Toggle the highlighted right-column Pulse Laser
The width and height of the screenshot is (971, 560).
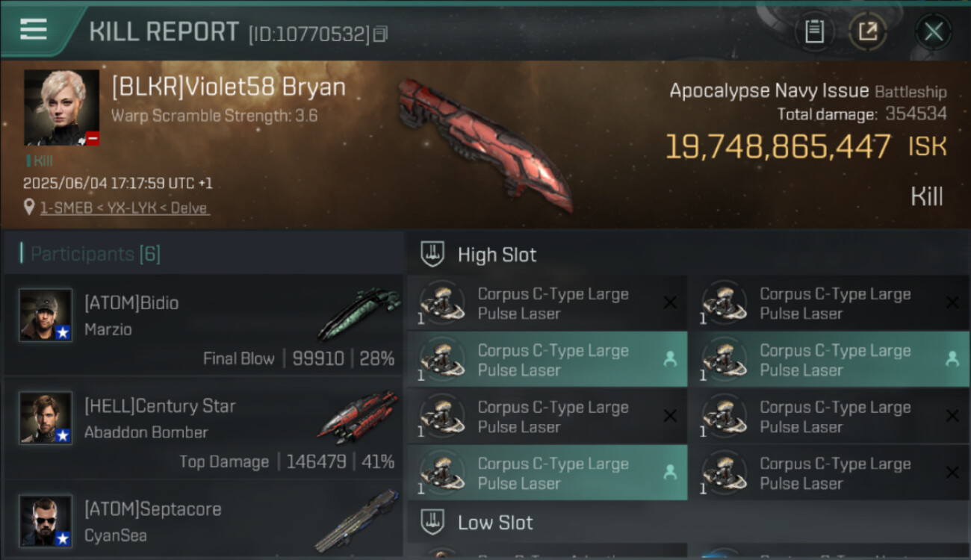829,360
